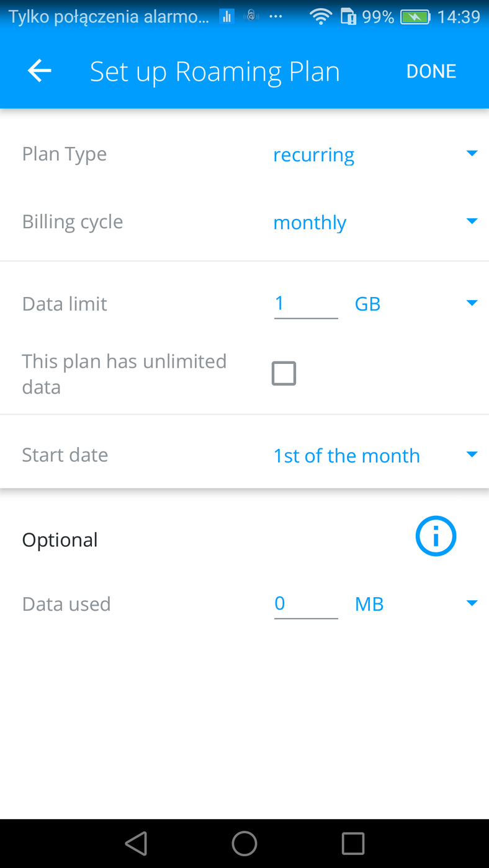Open recent apps with square button
The width and height of the screenshot is (489, 868).
coord(353,843)
